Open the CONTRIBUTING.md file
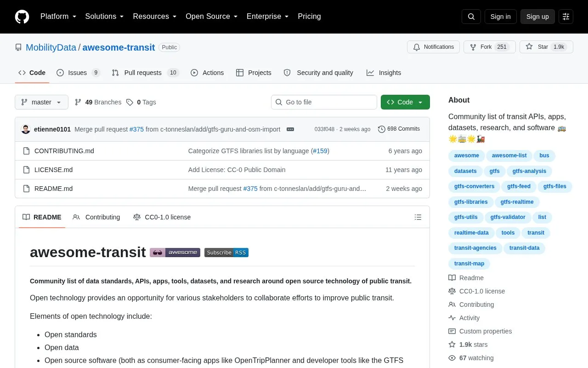588x368 pixels. pos(64,151)
